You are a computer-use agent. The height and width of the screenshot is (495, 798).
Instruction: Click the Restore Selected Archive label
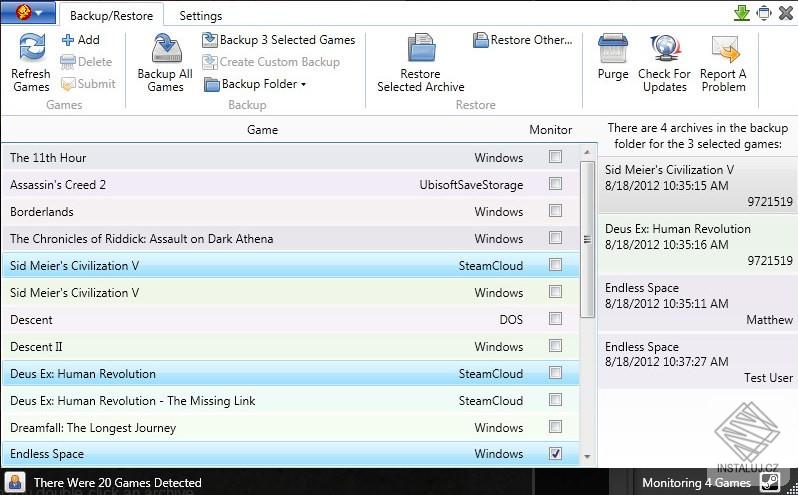click(x=421, y=80)
